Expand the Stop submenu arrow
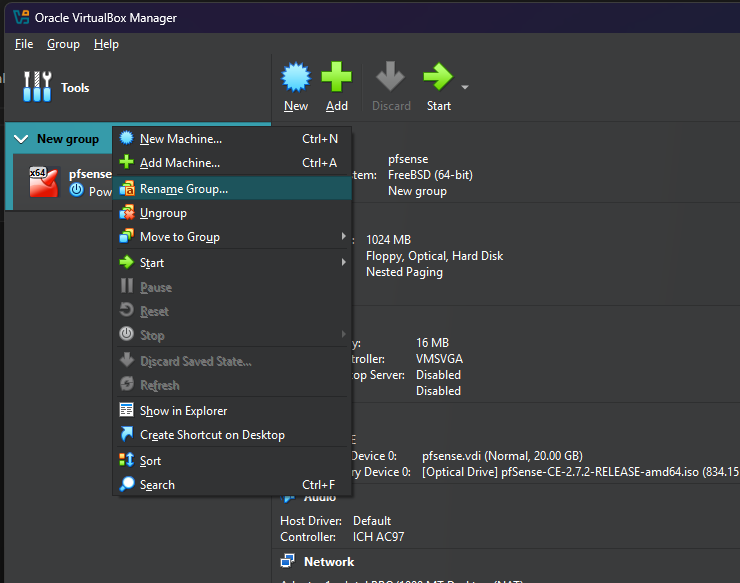This screenshot has width=740, height=583. click(344, 334)
